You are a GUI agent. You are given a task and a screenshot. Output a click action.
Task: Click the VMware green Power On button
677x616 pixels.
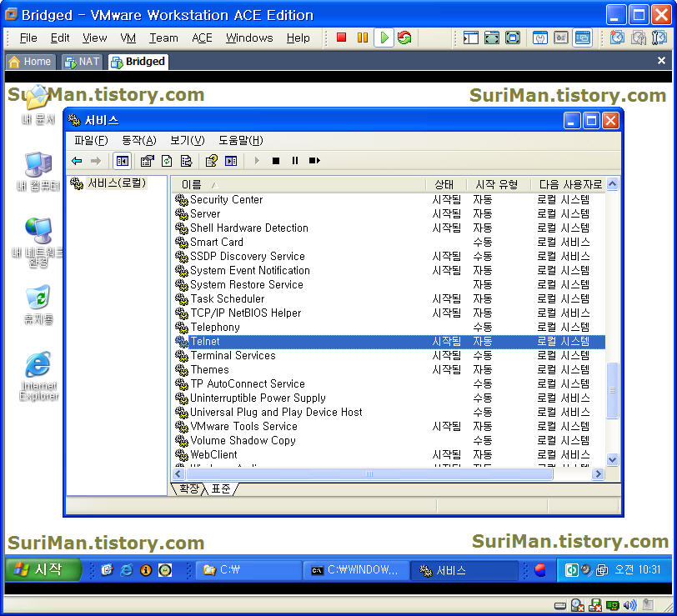tap(384, 38)
